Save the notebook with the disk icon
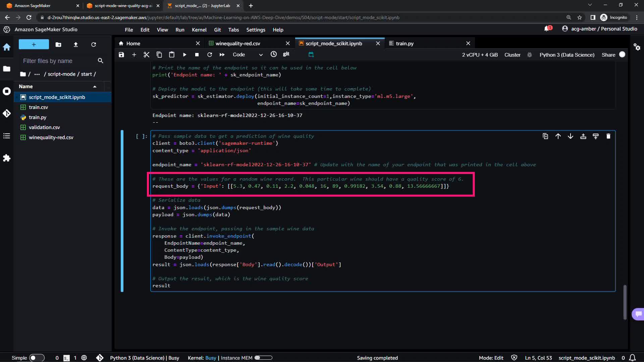644x362 pixels. 121,55
